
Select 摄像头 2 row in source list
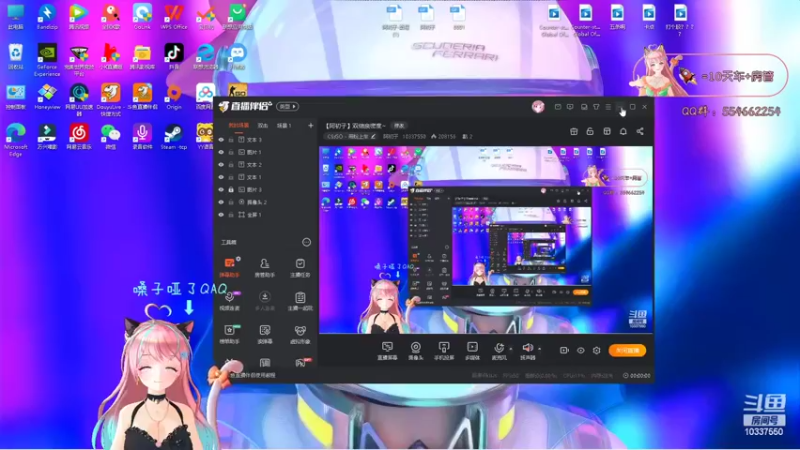tap(266, 202)
